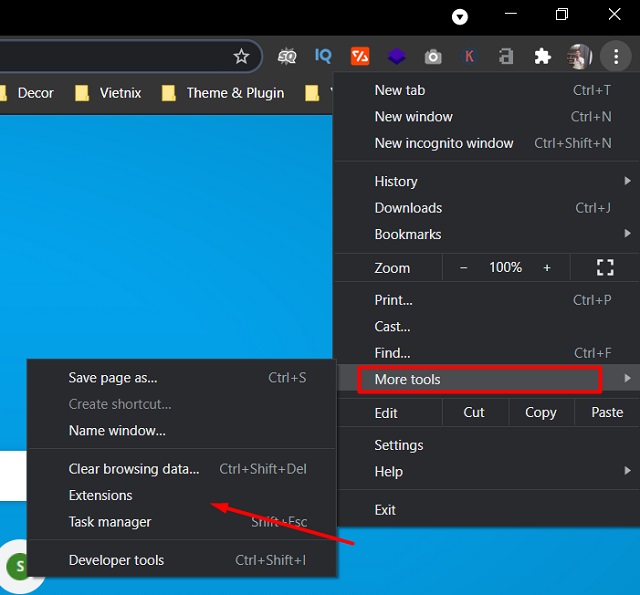Select New tab from the menu
Viewport: 640px width, 595px height.
tap(487, 90)
